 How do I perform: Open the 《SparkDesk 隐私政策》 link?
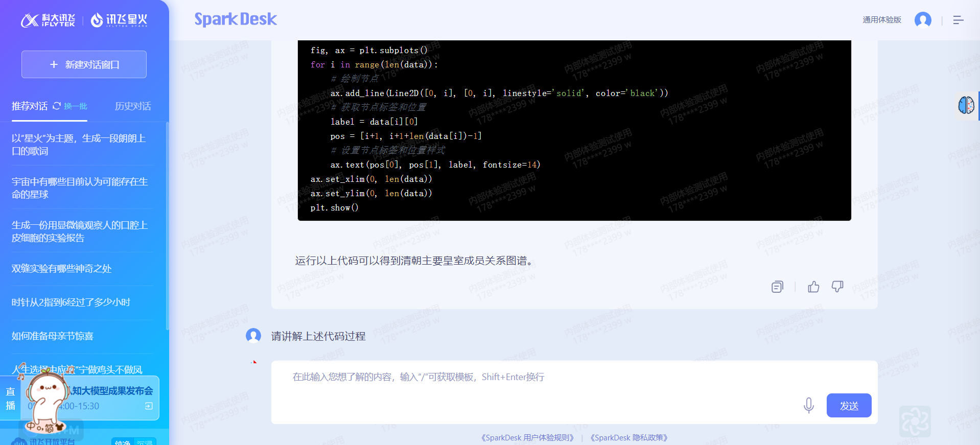coord(629,438)
